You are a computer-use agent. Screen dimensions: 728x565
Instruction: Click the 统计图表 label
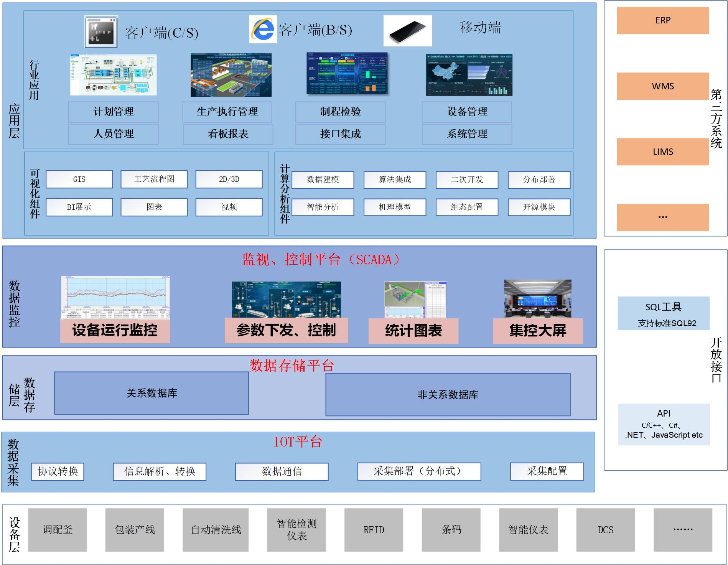tap(413, 331)
